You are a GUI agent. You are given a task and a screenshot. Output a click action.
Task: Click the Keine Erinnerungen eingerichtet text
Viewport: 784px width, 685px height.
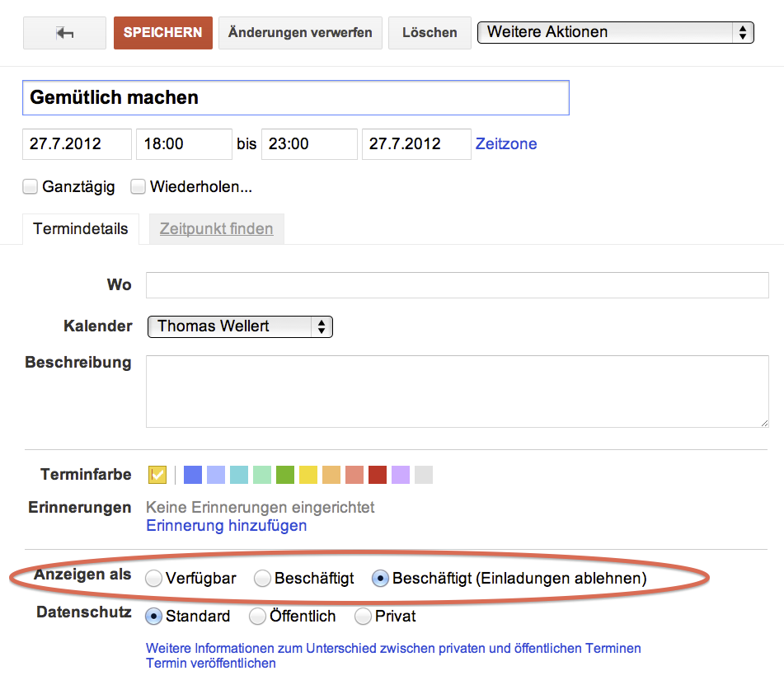coord(260,508)
